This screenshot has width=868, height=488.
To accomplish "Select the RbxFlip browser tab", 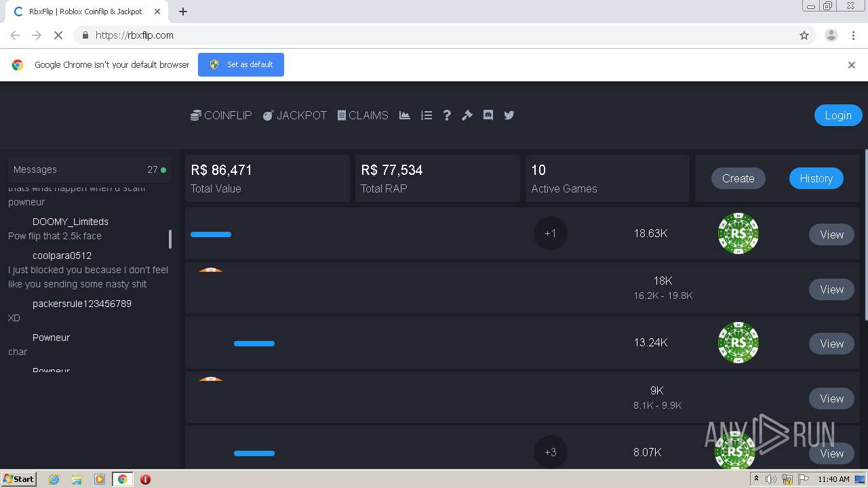I will pyautogui.click(x=86, y=12).
